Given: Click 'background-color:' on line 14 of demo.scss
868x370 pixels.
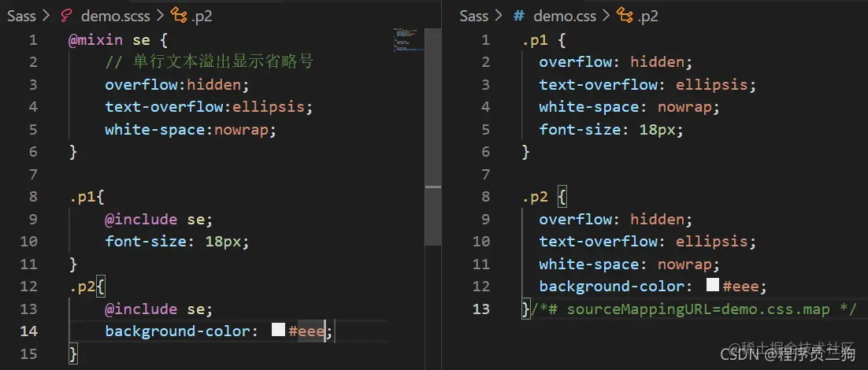Looking at the screenshot, I should [182, 331].
